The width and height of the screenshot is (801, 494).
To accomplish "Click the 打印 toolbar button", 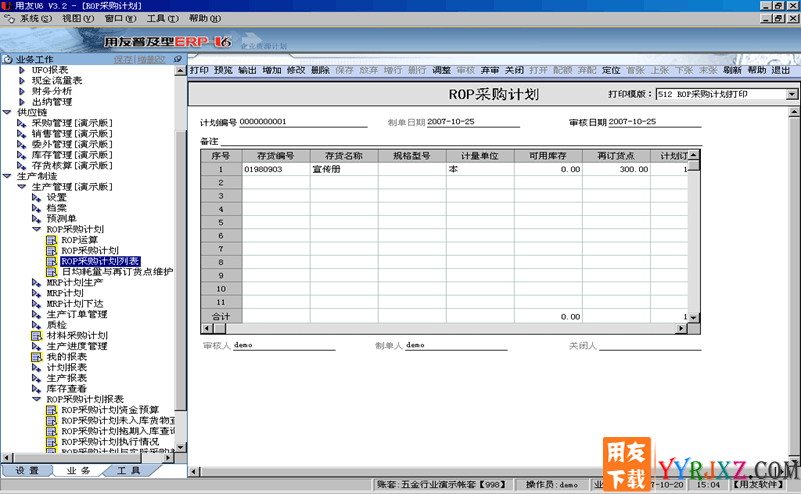I will pyautogui.click(x=199, y=70).
